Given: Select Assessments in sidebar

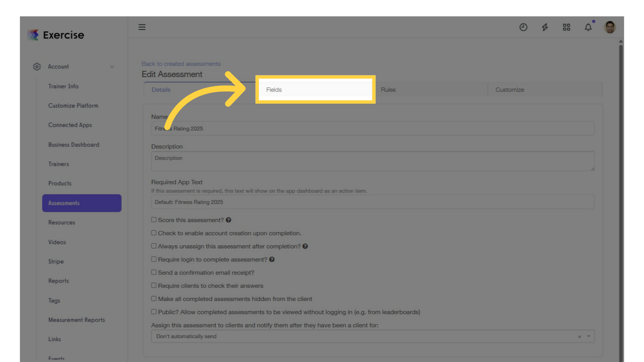Looking at the screenshot, I should 82,203.
